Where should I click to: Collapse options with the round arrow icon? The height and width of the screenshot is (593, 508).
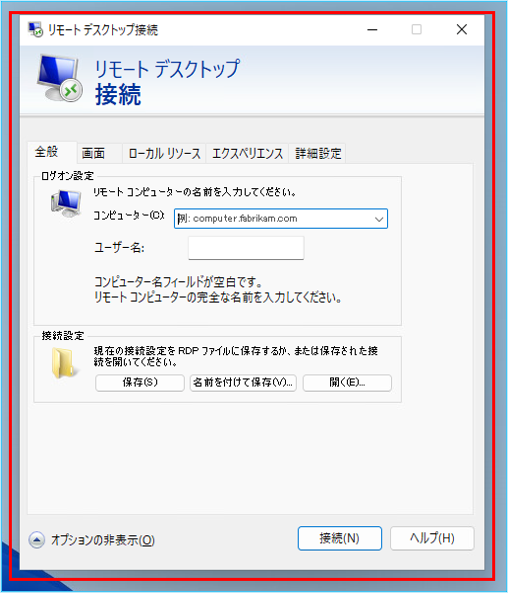pos(37,540)
